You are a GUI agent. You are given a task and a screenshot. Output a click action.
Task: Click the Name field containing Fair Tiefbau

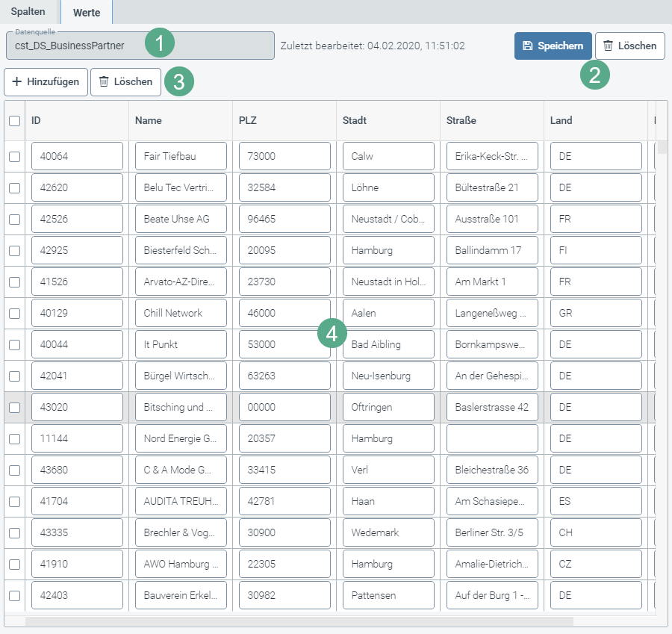coord(181,157)
